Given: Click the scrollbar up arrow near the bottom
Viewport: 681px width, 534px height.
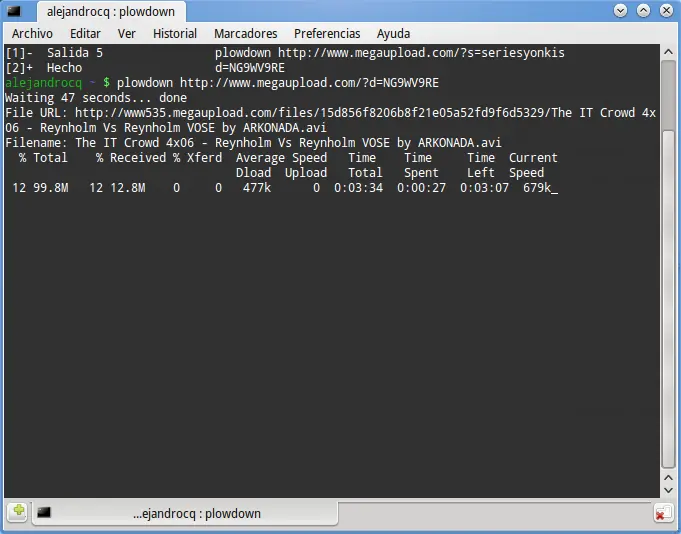Looking at the screenshot, I should [x=668, y=478].
